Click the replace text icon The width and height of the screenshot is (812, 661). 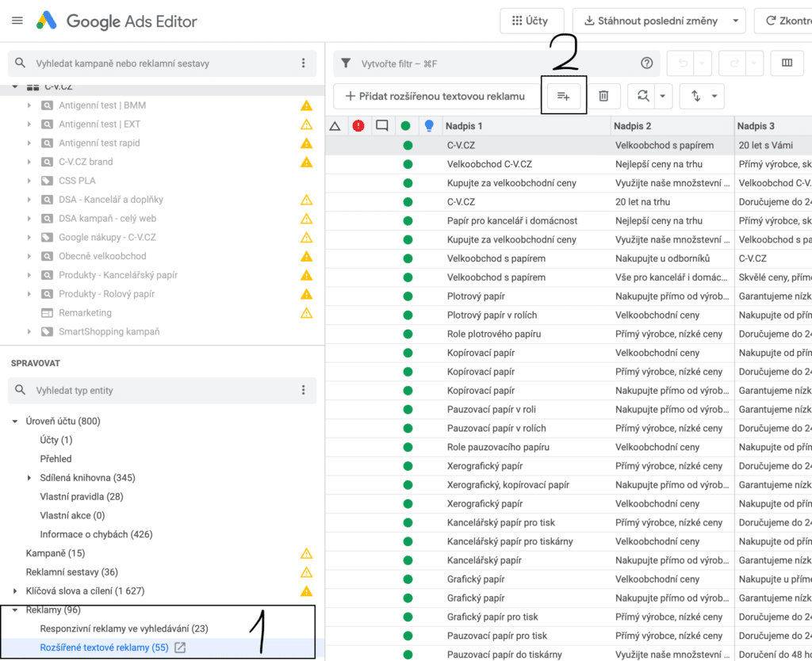[x=643, y=96]
